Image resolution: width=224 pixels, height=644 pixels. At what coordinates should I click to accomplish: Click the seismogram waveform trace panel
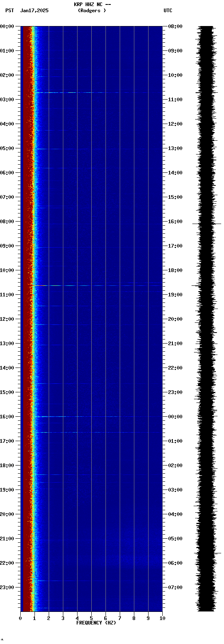pos(207,319)
